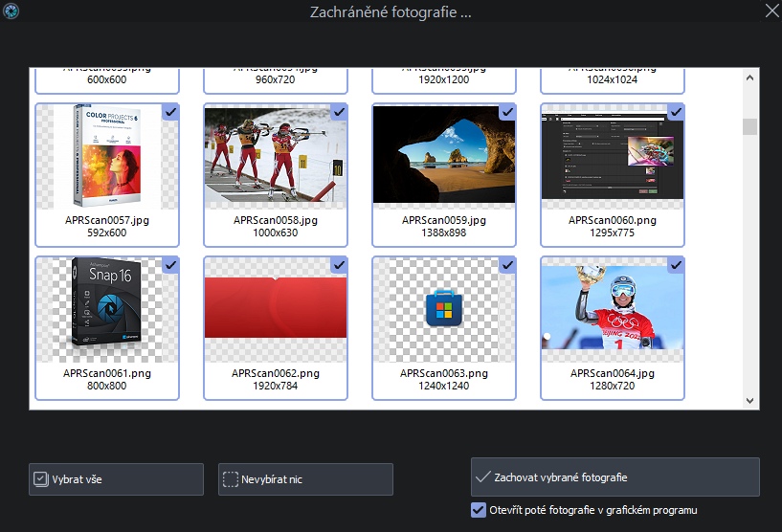Click the app logo icon in title bar
This screenshot has width=782, height=532.
click(x=11, y=11)
